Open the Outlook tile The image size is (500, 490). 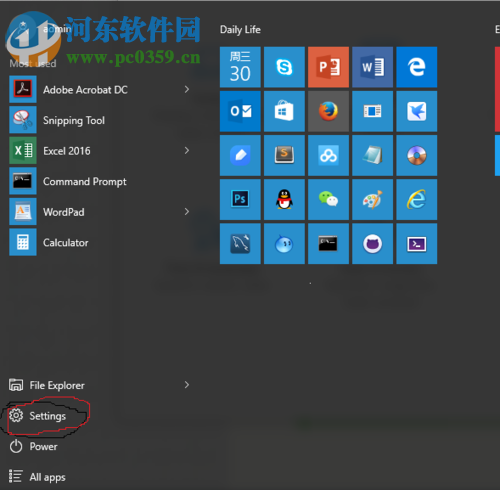[x=240, y=111]
